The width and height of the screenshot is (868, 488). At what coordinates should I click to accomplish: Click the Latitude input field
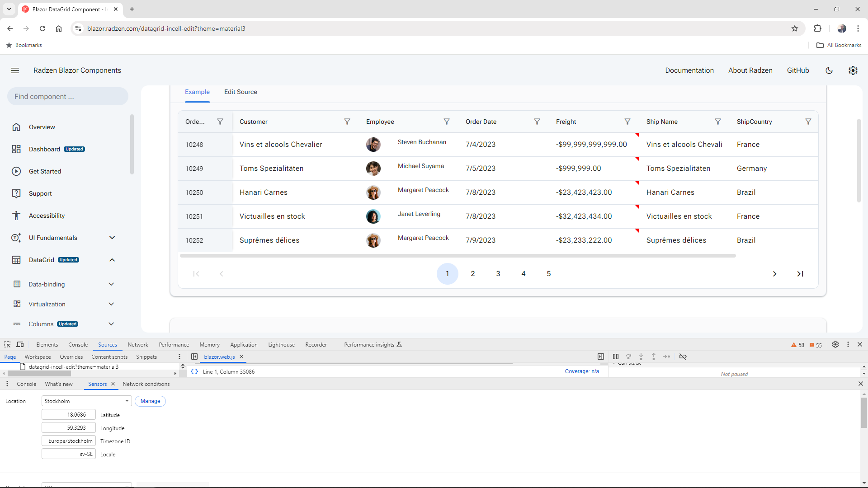pos(69,415)
